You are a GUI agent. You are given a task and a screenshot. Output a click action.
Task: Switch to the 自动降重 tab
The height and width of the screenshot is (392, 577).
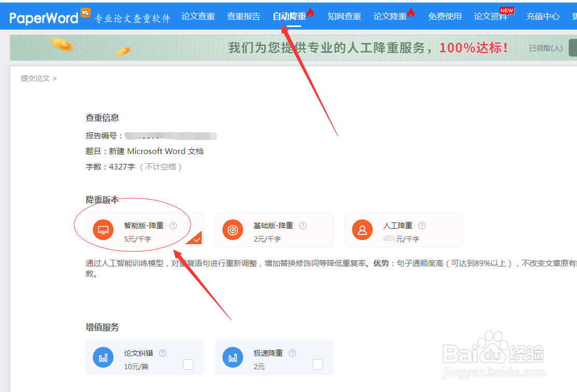289,16
